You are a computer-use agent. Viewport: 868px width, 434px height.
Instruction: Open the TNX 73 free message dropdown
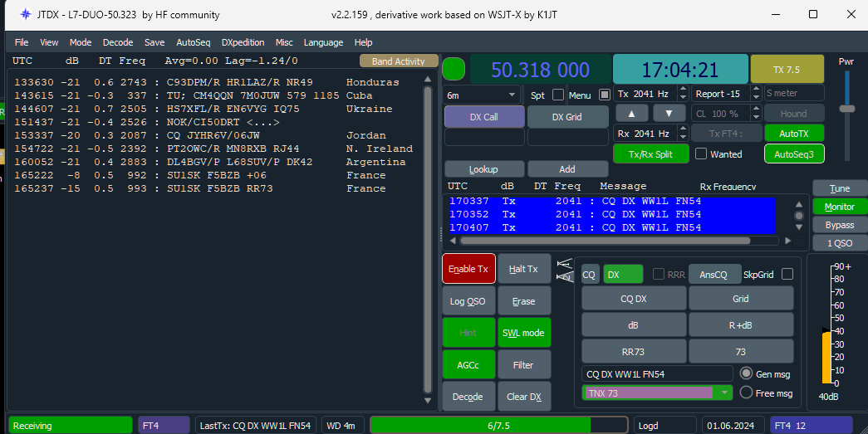pos(724,393)
